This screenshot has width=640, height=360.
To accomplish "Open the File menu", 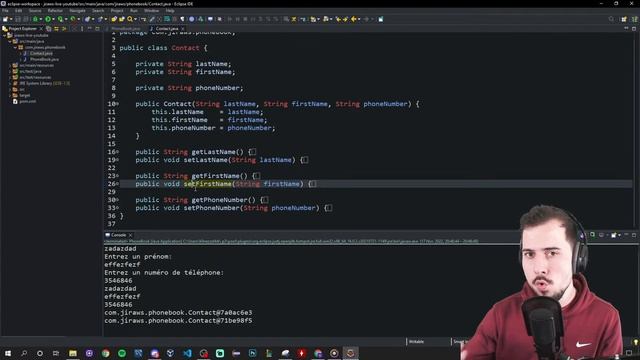I will click(x=5, y=11).
